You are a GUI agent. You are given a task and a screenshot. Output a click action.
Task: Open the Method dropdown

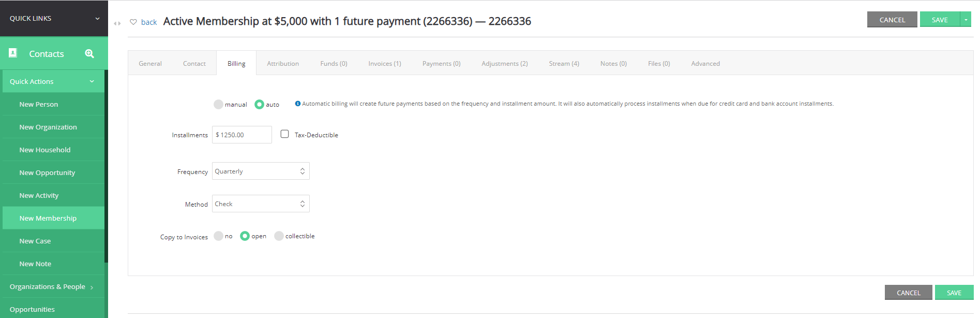click(x=261, y=204)
